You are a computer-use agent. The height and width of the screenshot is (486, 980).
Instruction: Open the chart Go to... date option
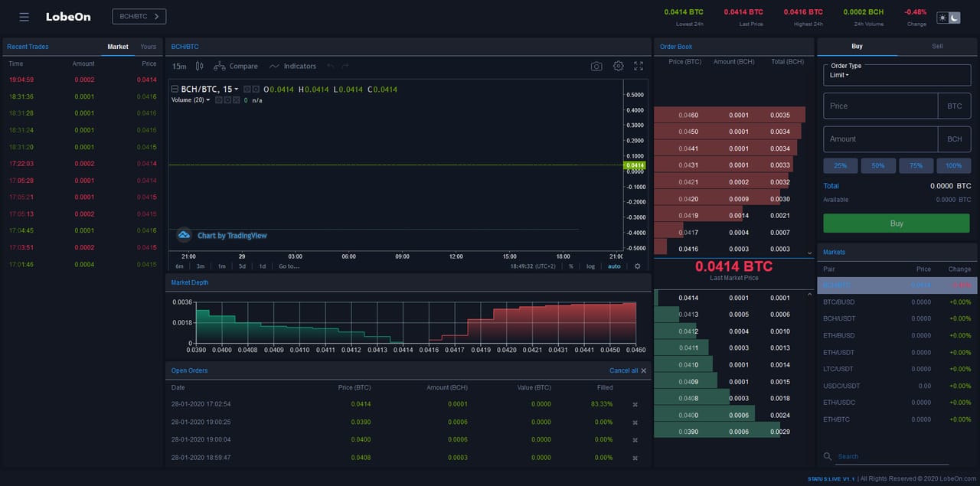point(289,266)
